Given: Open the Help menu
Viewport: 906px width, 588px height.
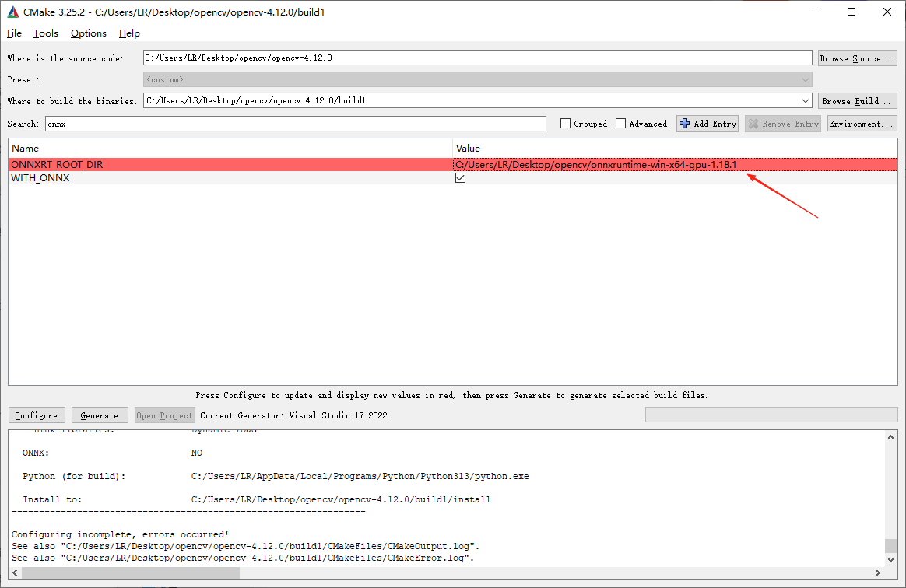Looking at the screenshot, I should pyautogui.click(x=129, y=33).
